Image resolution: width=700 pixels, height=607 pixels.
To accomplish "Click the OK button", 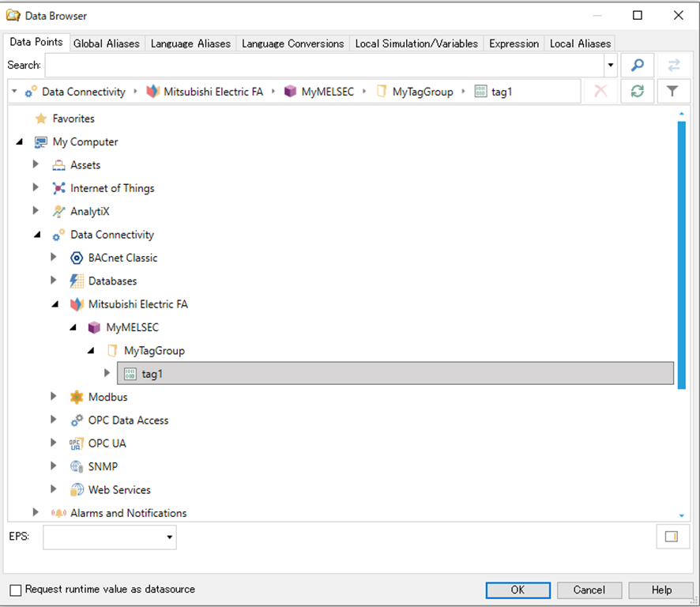I will point(517,590).
